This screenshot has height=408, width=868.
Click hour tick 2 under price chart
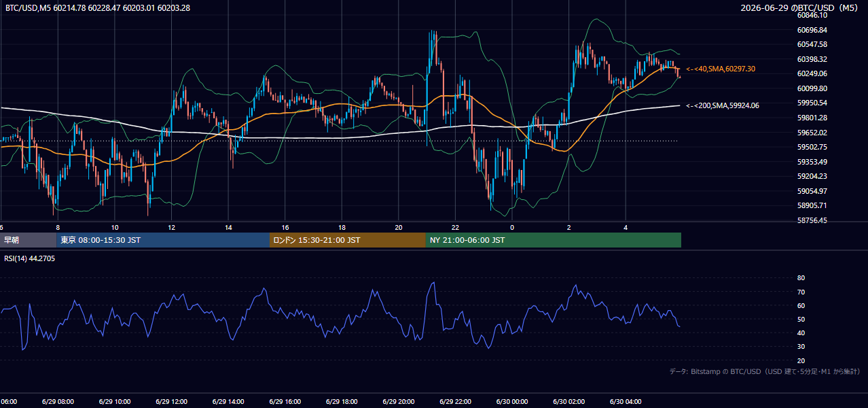pos(569,227)
